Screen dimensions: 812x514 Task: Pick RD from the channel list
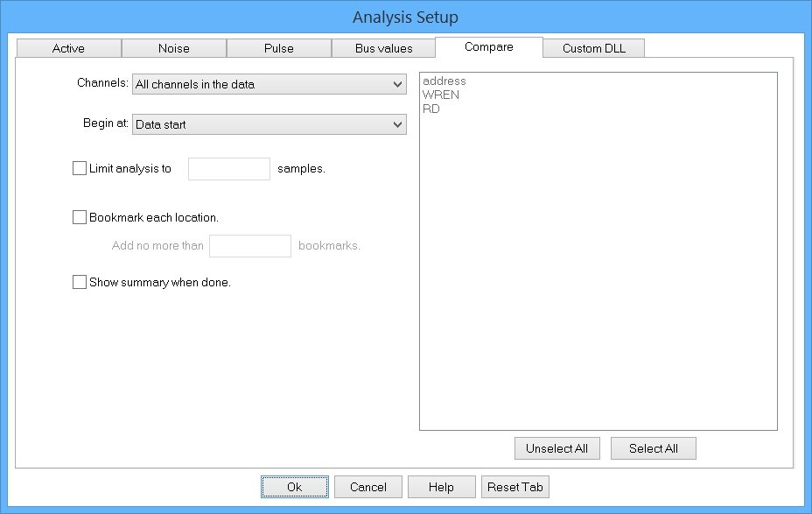pyautogui.click(x=430, y=109)
